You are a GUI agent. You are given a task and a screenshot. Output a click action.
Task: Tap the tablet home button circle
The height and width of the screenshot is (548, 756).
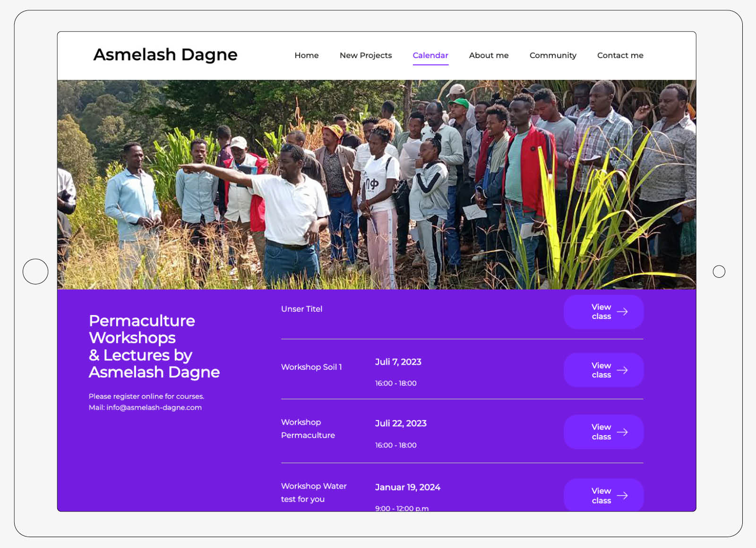pyautogui.click(x=35, y=272)
